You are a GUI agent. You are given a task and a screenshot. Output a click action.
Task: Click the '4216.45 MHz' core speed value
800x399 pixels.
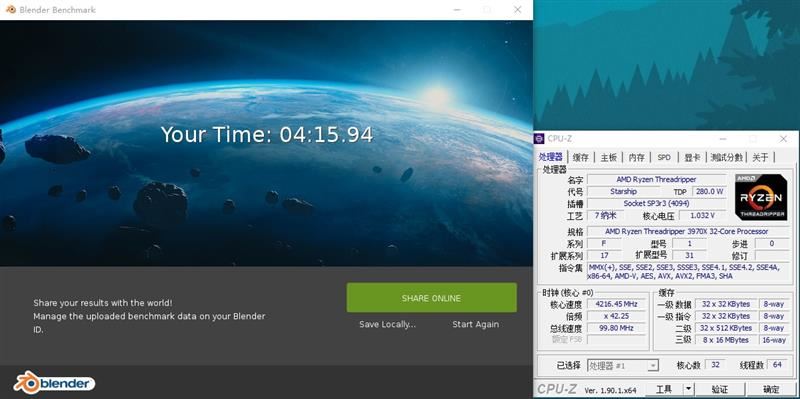pyautogui.click(x=616, y=304)
